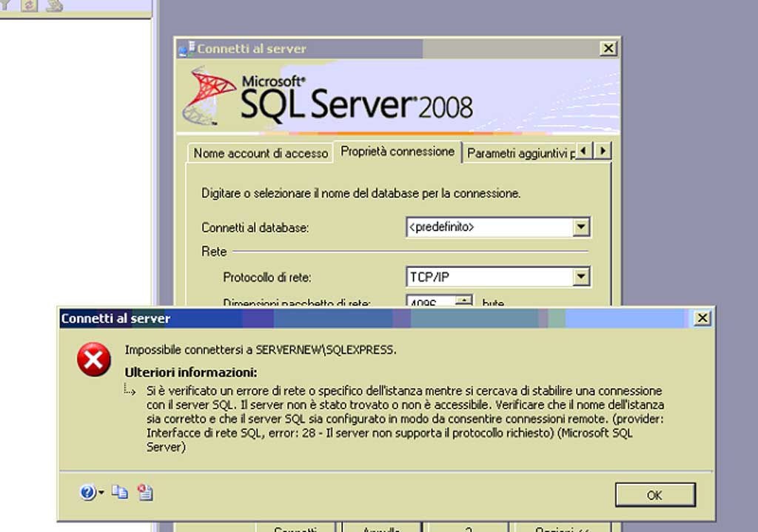Click 'Impossibile connettersi a SERVERNEW\SQLEXPRESS.' text
Screen dimensions: 758x532
[x=261, y=350]
